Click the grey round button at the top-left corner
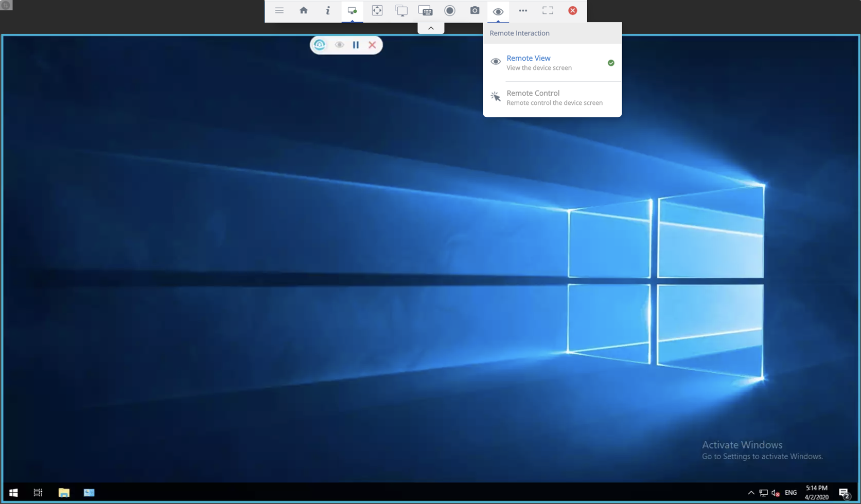Viewport: 861px width, 504px height. (x=6, y=5)
